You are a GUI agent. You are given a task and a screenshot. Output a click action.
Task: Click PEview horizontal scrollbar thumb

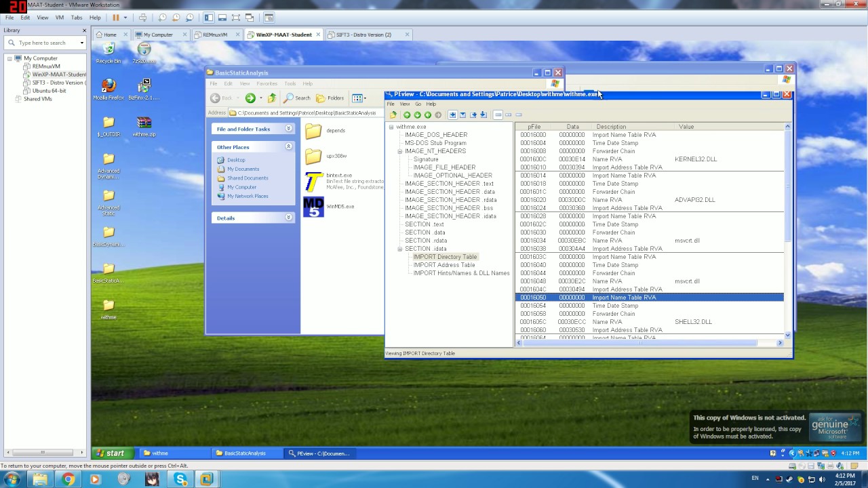click(x=639, y=343)
